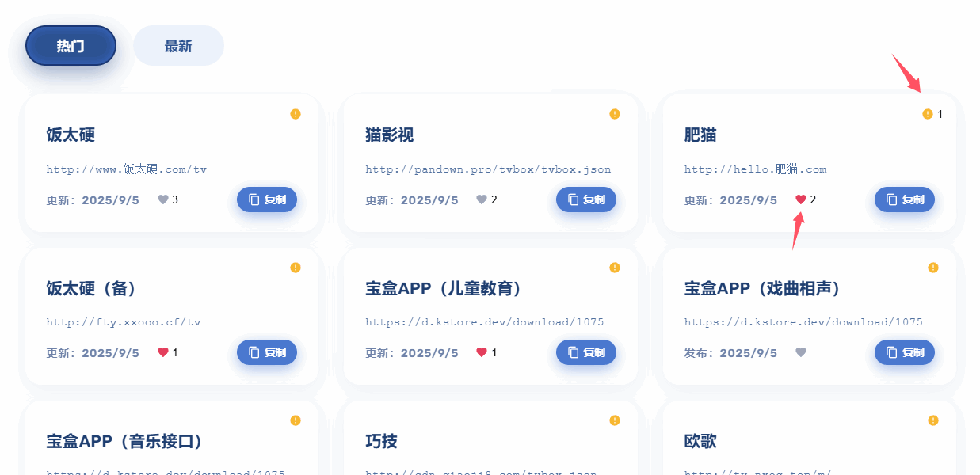
Task: Click the URL http://pandown.pro/tvbox/tvbox.json
Action: [x=488, y=169]
